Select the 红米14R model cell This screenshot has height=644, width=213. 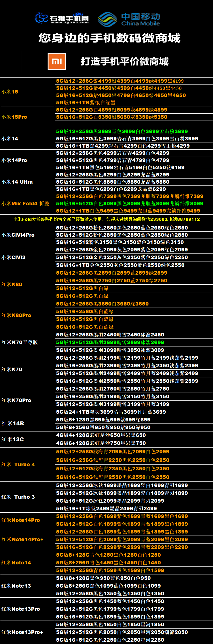coord(28,423)
